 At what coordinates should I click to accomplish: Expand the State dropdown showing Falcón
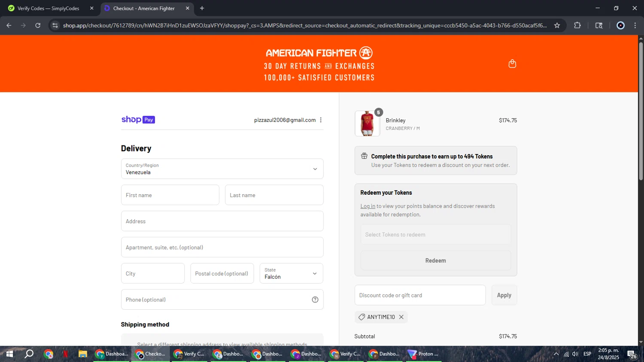(x=291, y=273)
